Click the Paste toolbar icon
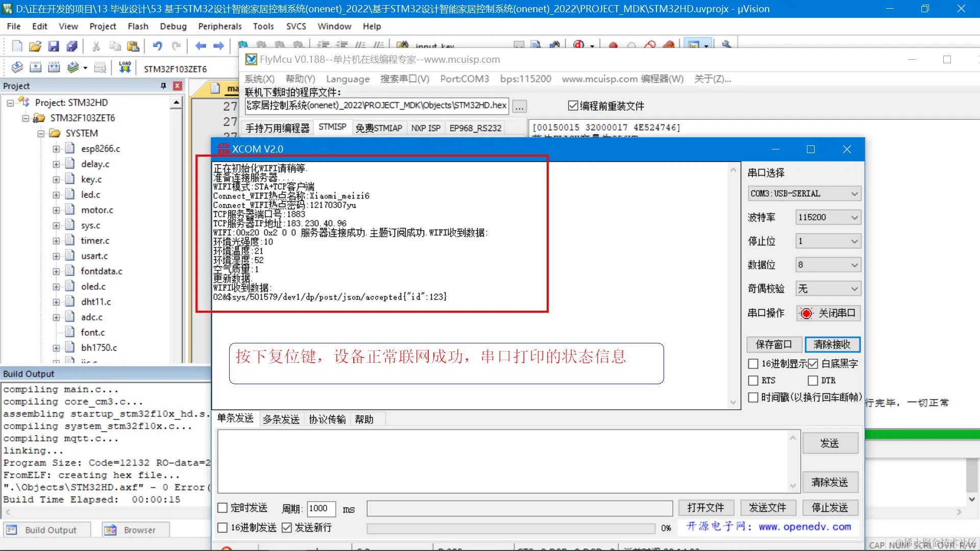Image resolution: width=980 pixels, height=551 pixels. coord(133,46)
